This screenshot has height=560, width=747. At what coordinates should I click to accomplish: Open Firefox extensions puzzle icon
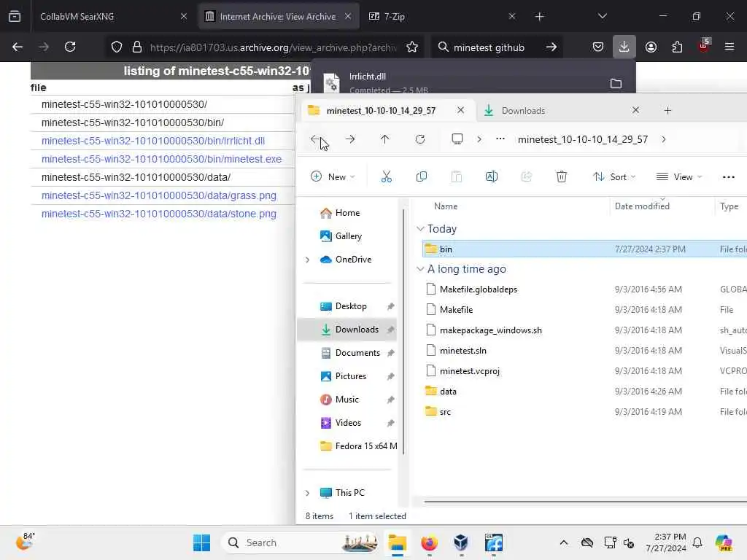(677, 47)
